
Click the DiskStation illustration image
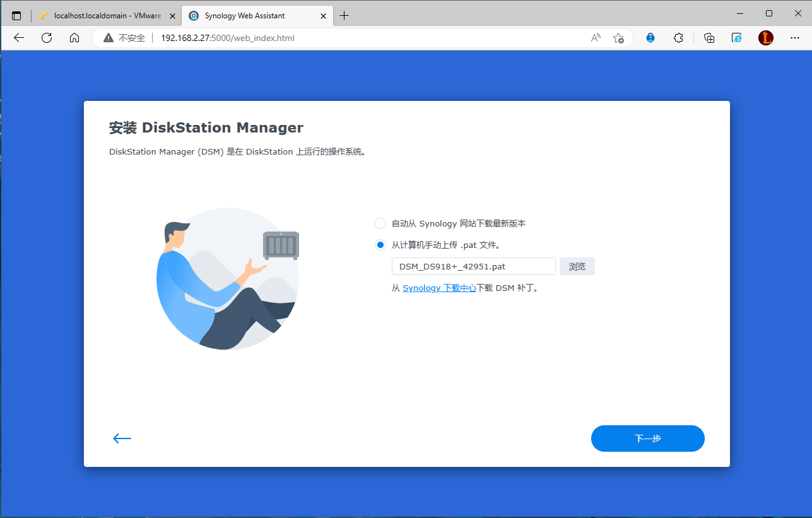[x=228, y=278]
